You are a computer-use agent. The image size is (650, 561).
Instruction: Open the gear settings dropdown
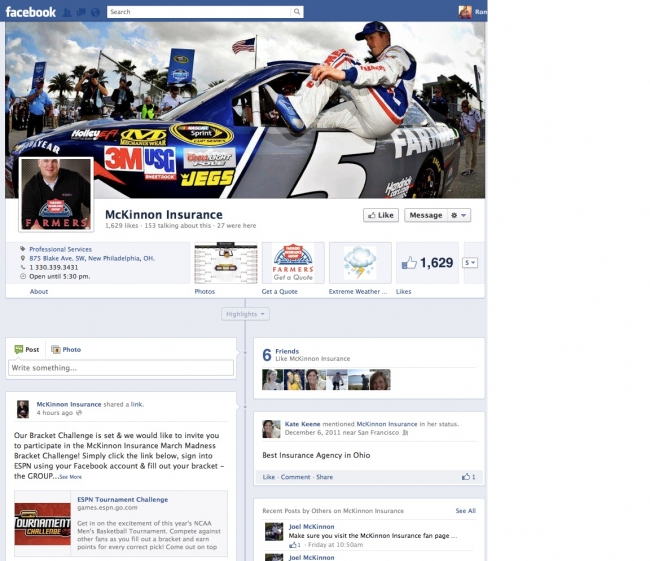tap(458, 215)
